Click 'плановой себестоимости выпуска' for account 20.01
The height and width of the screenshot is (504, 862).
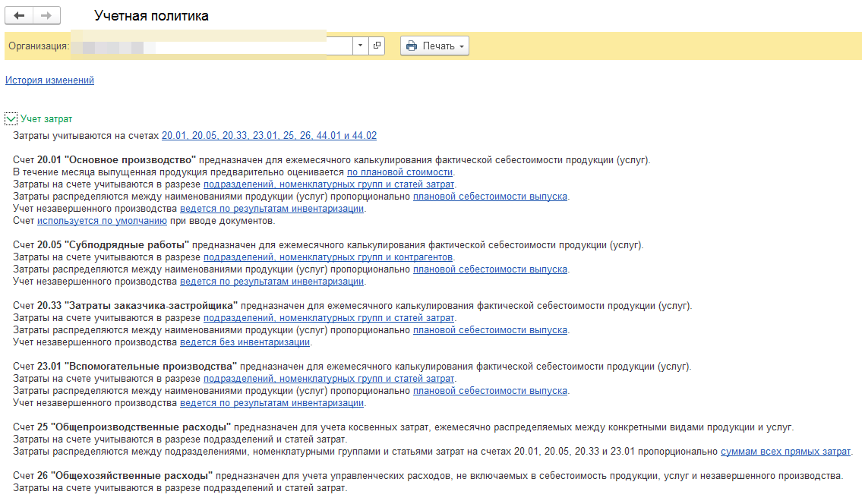pyautogui.click(x=490, y=197)
